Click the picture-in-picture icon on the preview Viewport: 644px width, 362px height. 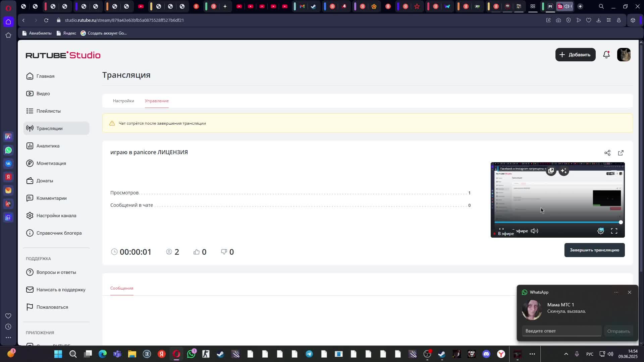[x=551, y=171]
